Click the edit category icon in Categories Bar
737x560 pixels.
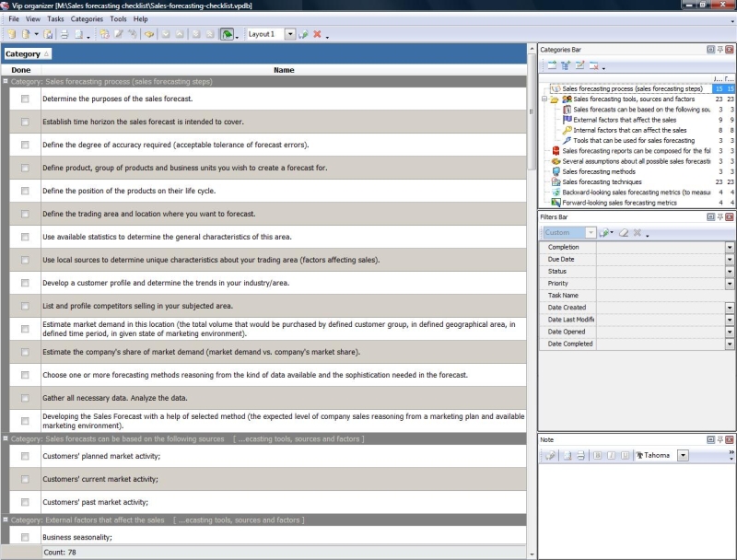(x=579, y=65)
